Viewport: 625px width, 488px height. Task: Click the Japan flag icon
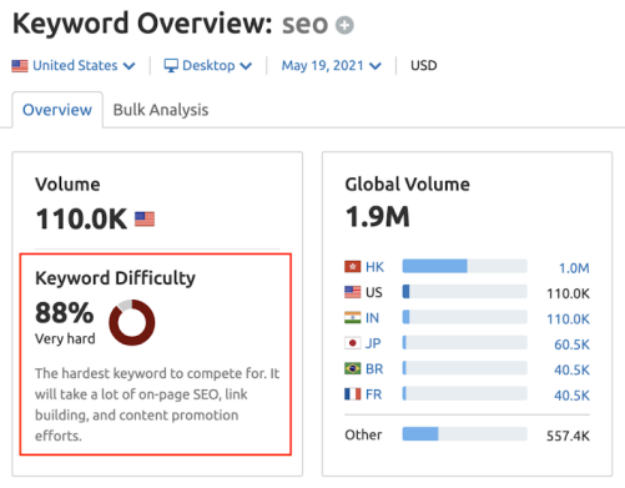coord(352,343)
